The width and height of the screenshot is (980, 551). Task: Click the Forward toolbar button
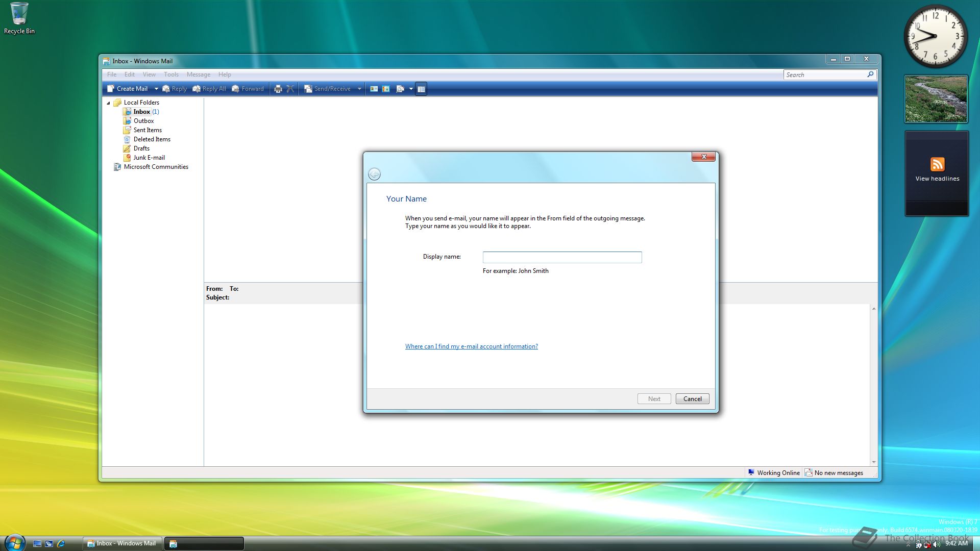point(248,89)
